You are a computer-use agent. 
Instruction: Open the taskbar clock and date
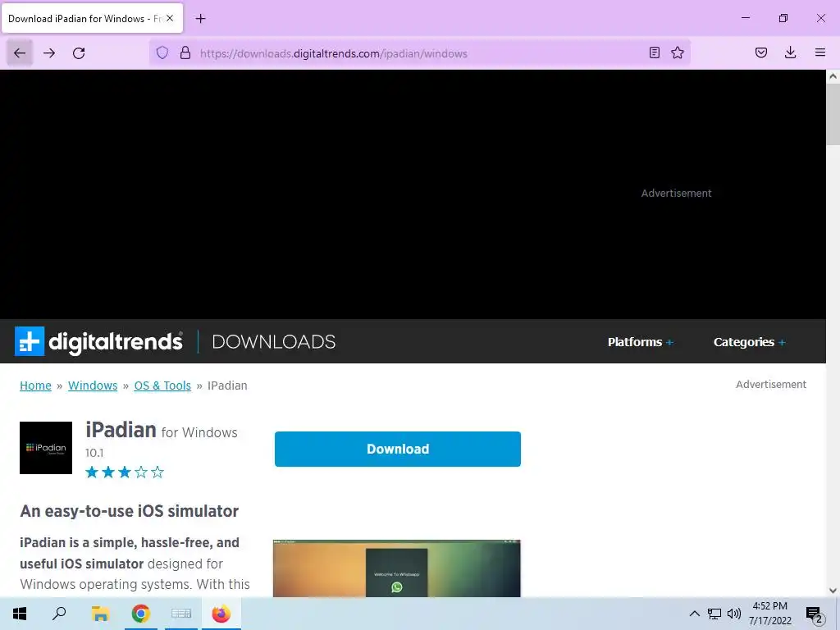(769, 614)
